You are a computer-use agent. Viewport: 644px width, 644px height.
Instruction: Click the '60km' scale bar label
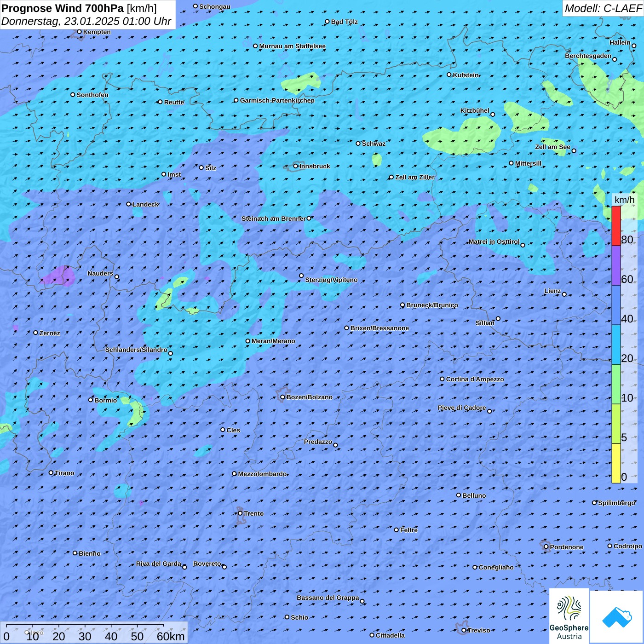click(171, 636)
